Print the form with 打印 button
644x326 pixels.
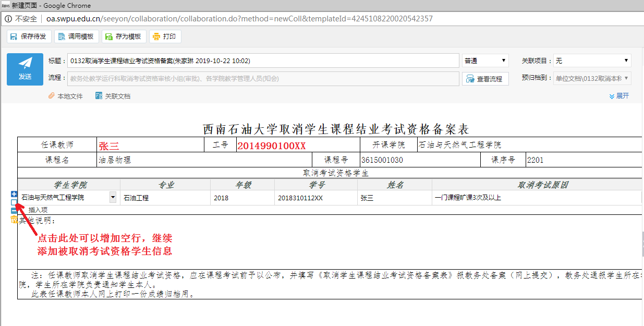[165, 37]
